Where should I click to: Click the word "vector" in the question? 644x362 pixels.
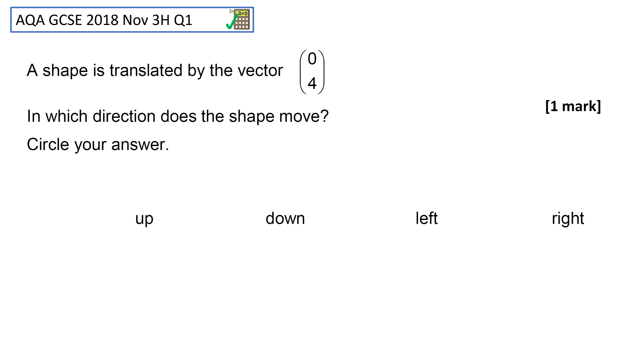tap(260, 71)
